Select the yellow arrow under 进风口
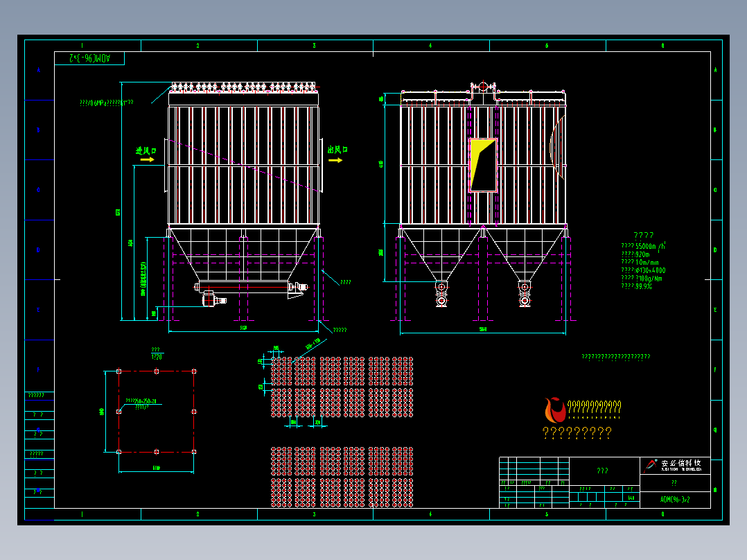The width and height of the screenshot is (747, 560). (x=147, y=159)
